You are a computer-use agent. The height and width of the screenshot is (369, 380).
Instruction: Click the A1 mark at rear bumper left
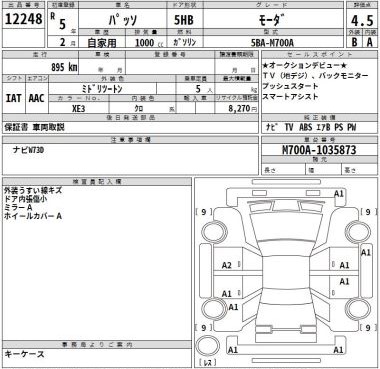233,350
